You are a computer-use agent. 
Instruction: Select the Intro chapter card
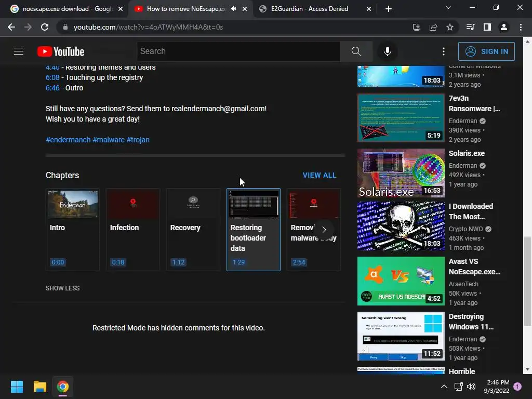[73, 230]
